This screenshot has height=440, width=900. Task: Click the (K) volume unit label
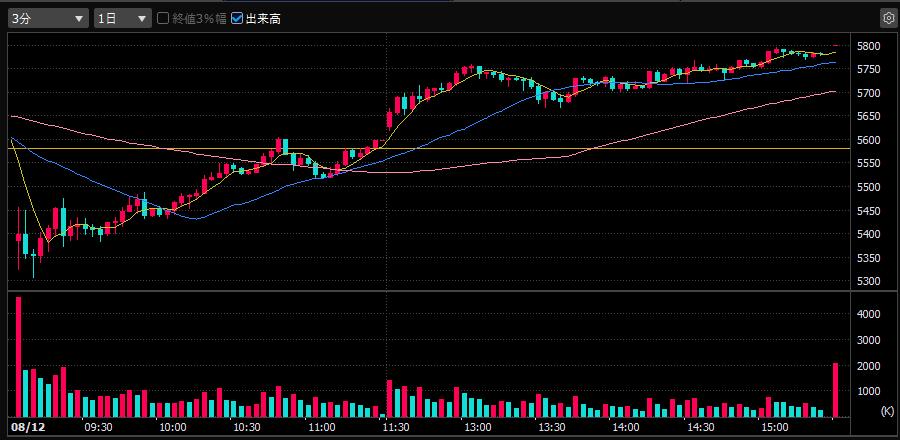887,411
